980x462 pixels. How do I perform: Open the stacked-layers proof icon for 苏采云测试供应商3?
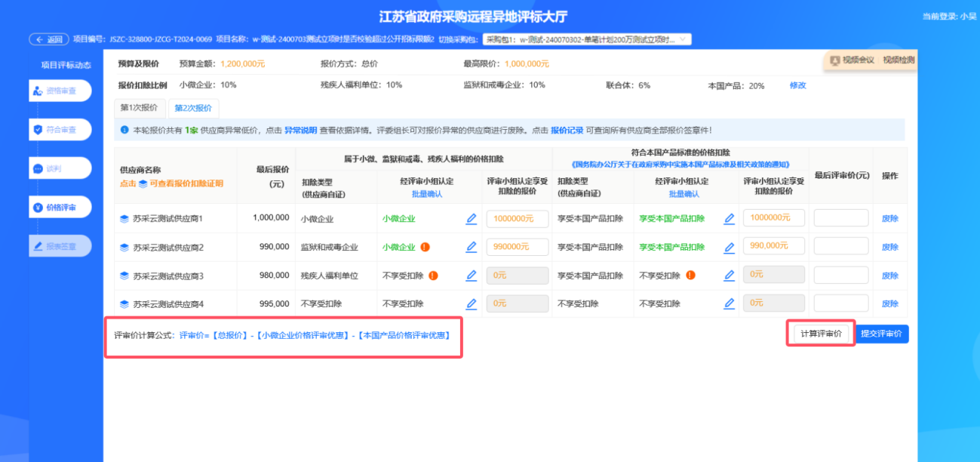click(124, 276)
